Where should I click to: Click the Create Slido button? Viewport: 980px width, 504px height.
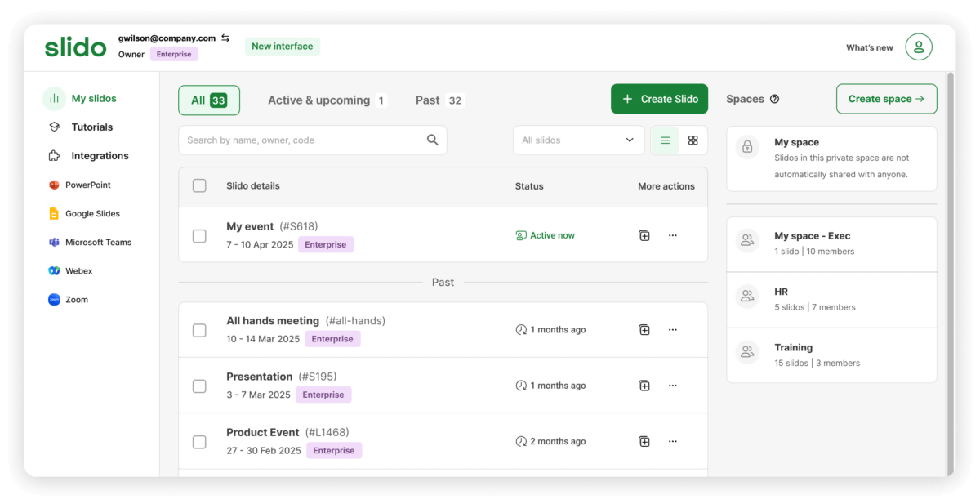pyautogui.click(x=659, y=99)
